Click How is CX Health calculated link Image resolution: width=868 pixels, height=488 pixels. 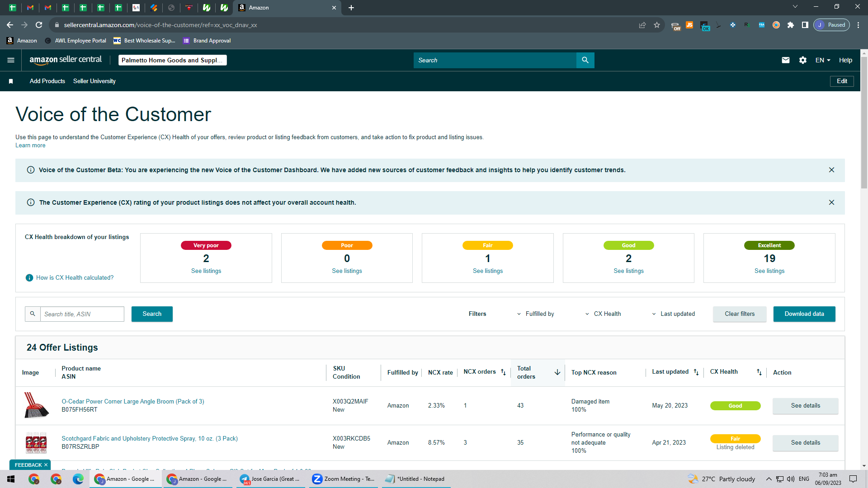coord(75,278)
